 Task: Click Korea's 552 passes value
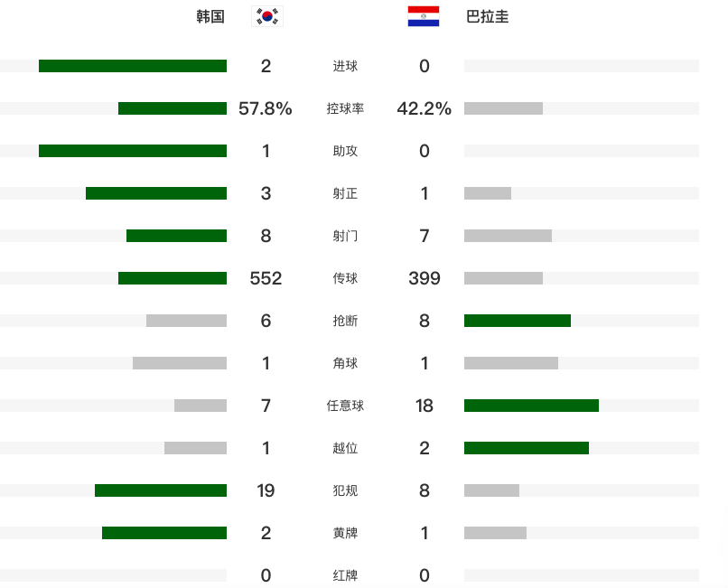click(x=266, y=278)
